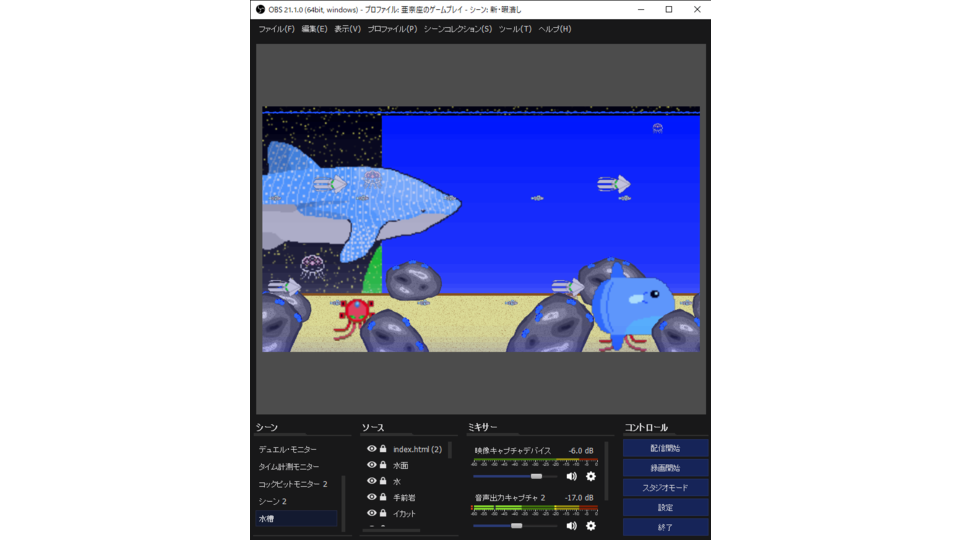Open gear settings for 音声出力キャプチャ 2
Viewport: 960px width, 540px height.
point(590,525)
